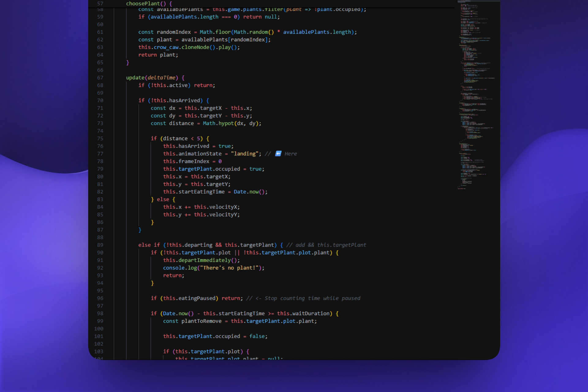Screen dimensions: 588x392
Task: Click the "this.departImmediately();" call
Action: (x=201, y=260)
